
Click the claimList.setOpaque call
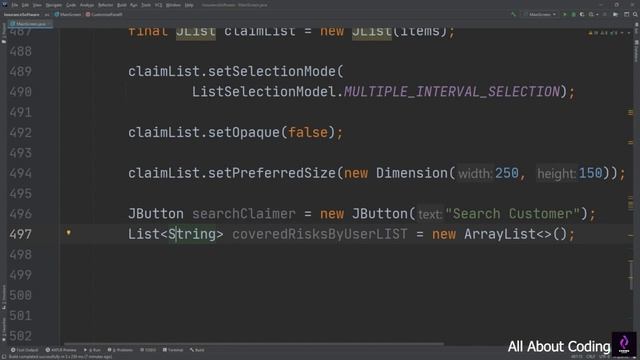236,133
